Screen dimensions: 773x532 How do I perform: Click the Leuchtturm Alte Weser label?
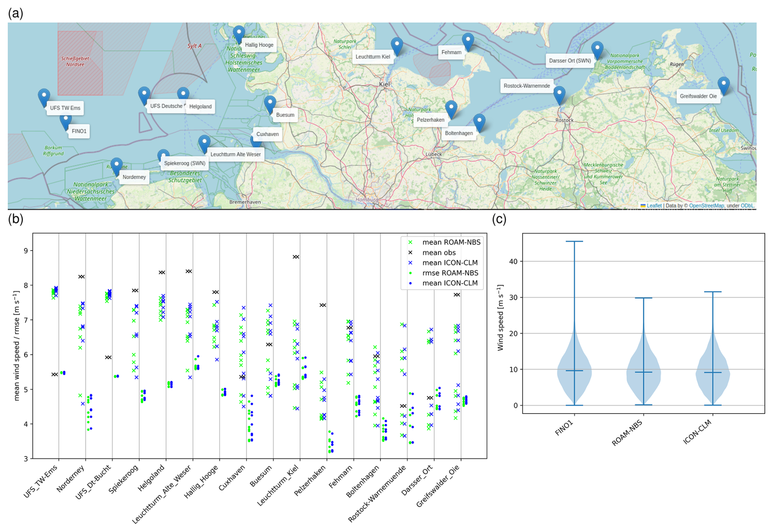coord(235,154)
